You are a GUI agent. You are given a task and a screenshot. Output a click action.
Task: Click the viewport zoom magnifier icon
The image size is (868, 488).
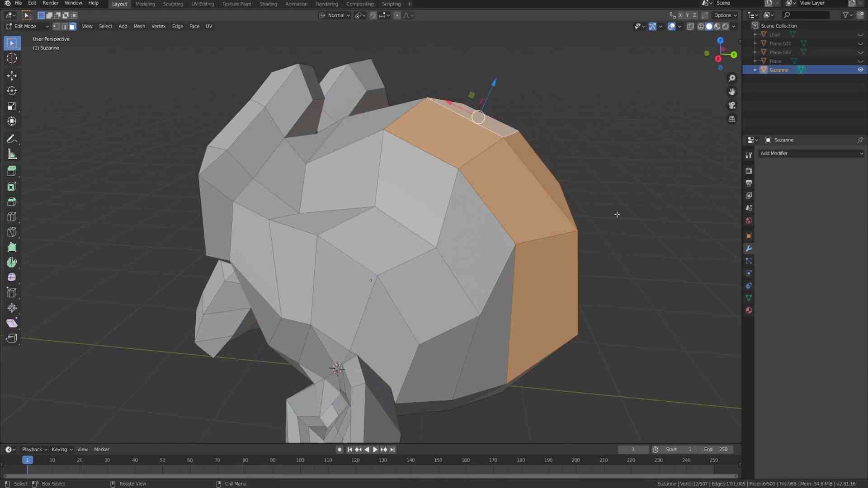[x=732, y=78]
